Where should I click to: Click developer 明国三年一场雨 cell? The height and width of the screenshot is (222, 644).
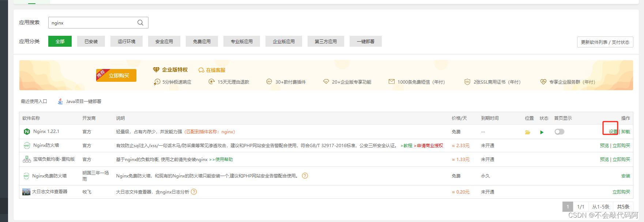click(95, 176)
